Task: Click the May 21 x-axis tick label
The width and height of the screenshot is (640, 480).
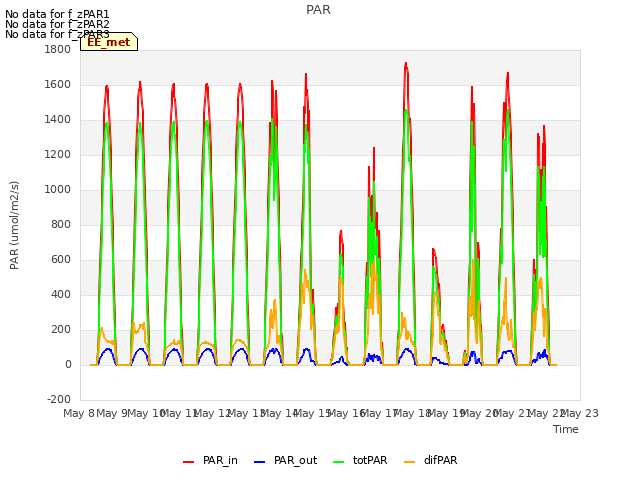Action: pyautogui.click(x=512, y=413)
